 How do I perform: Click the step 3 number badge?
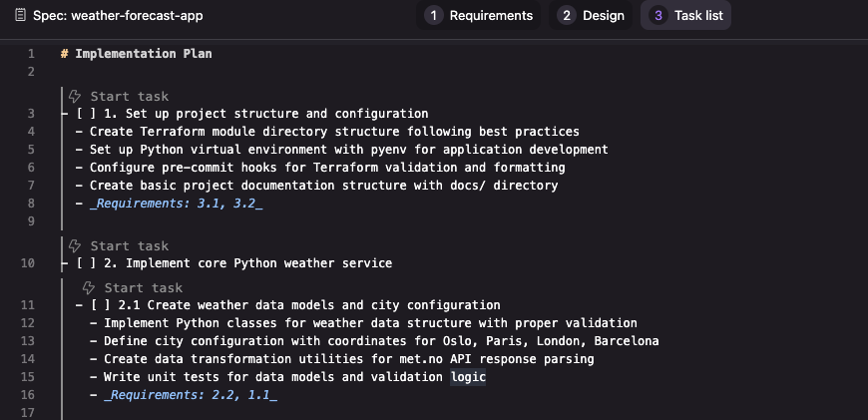(657, 16)
